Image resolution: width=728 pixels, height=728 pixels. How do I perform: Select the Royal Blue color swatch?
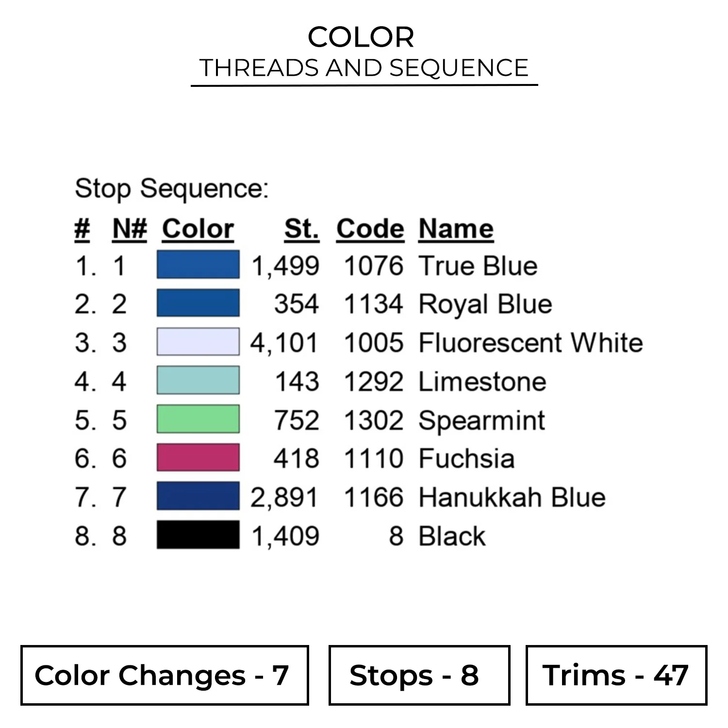coord(198,303)
